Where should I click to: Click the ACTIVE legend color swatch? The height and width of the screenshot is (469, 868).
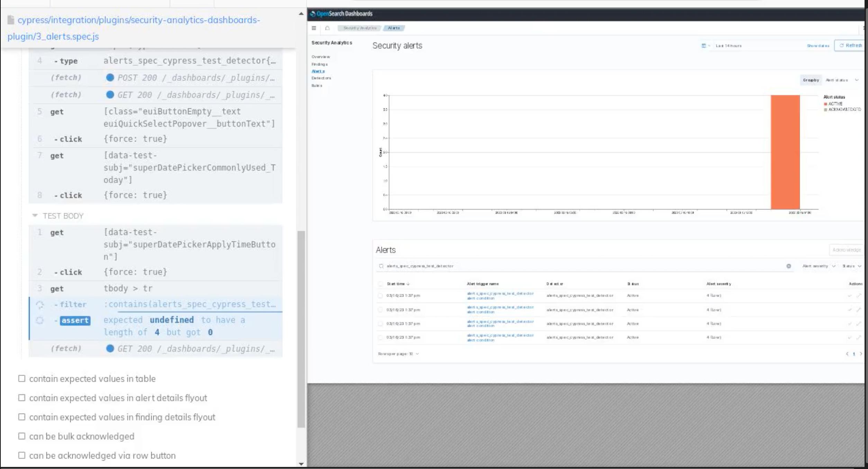click(x=825, y=104)
